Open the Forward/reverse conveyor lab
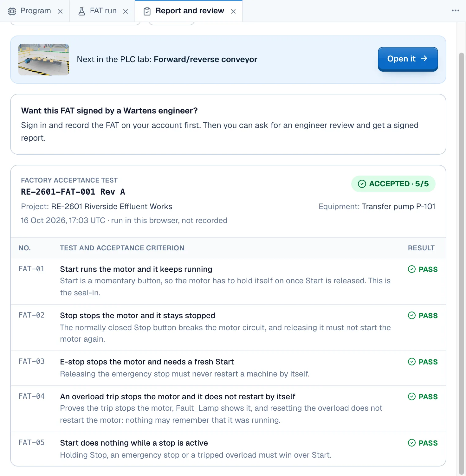 pyautogui.click(x=408, y=59)
